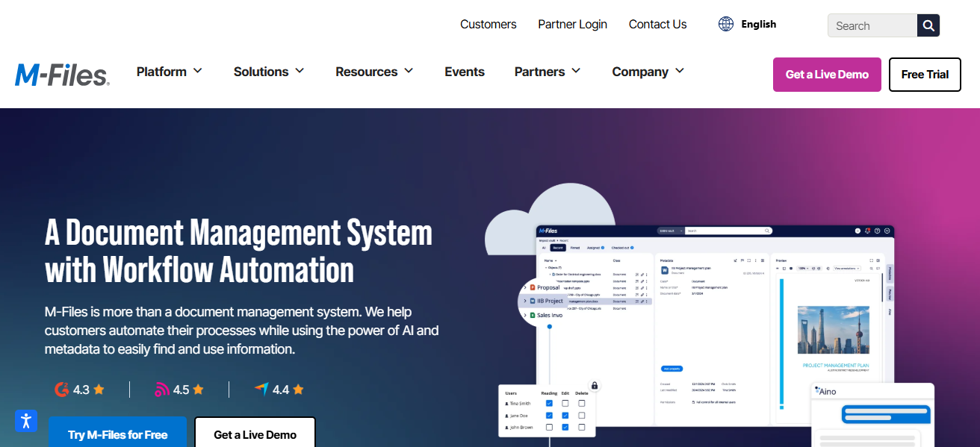Image resolution: width=980 pixels, height=447 pixels.
Task: Open the View annotations dropdown in preview
Action: [x=847, y=268]
